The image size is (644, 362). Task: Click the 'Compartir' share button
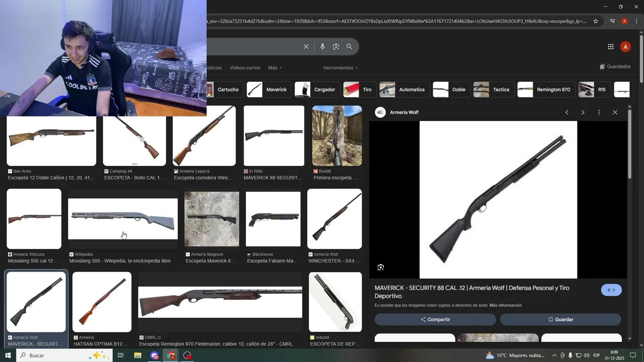tap(435, 319)
